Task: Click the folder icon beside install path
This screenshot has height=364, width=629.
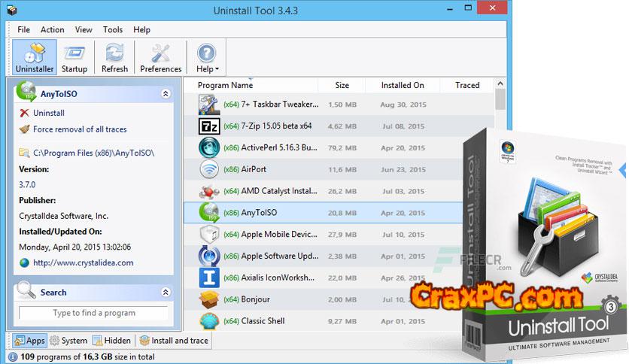Action: [25, 153]
